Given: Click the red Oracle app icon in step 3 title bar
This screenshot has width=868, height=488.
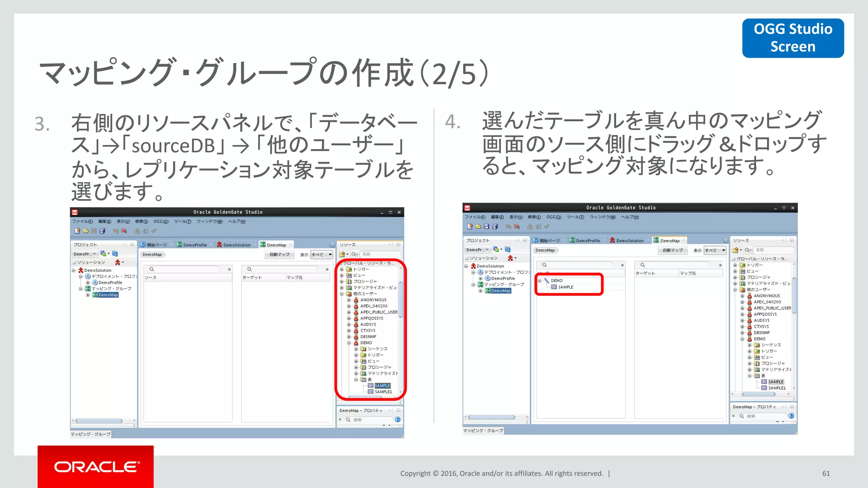Looking at the screenshot, I should click(x=75, y=212).
